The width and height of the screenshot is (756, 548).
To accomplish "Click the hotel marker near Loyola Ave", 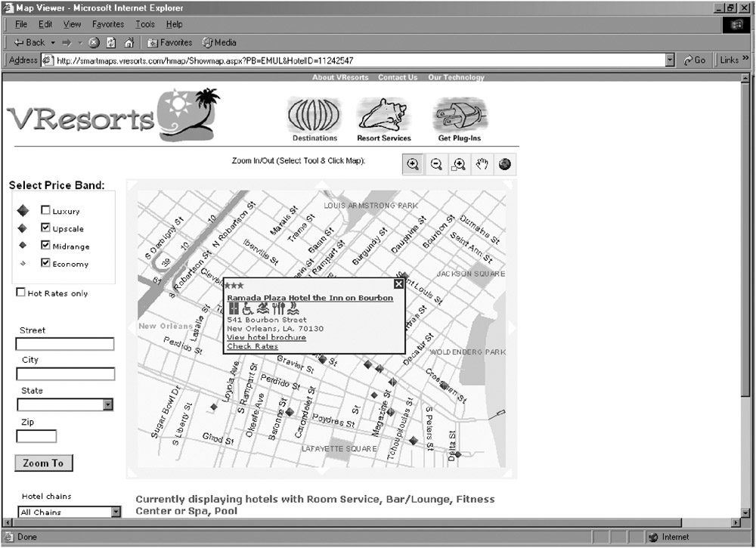I will [214, 407].
